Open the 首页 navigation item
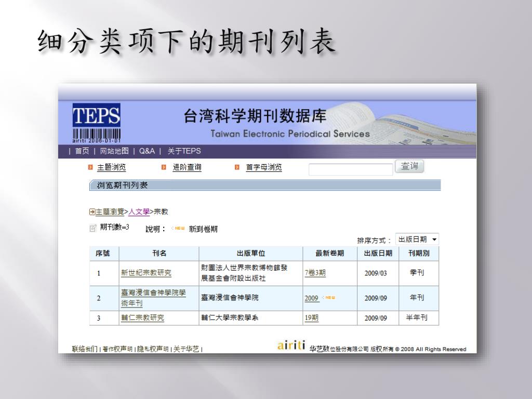The width and height of the screenshot is (532, 399). click(x=82, y=151)
